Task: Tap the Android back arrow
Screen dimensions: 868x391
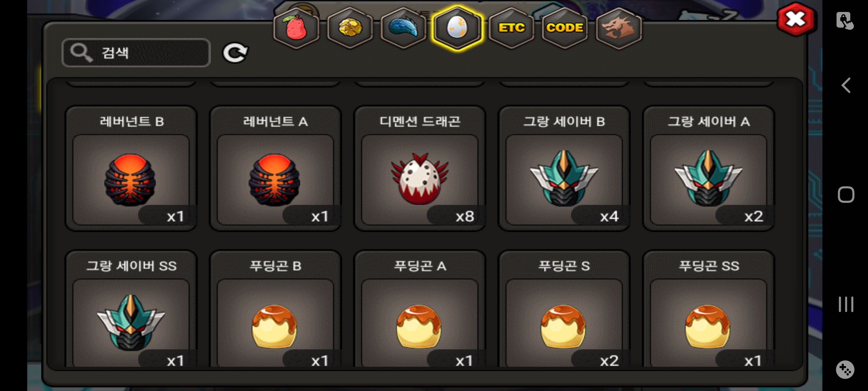Action: [846, 85]
